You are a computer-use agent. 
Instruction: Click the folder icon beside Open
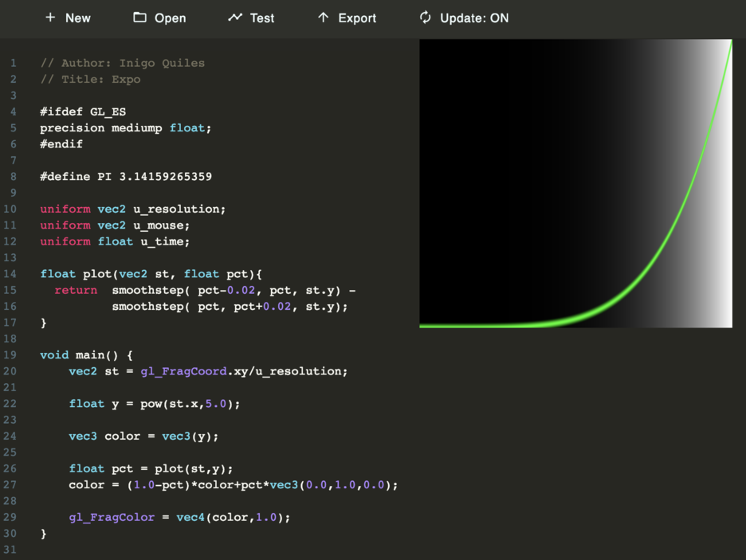click(x=139, y=18)
